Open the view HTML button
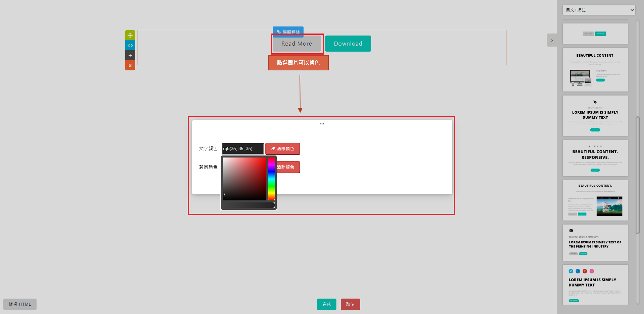 click(x=20, y=304)
